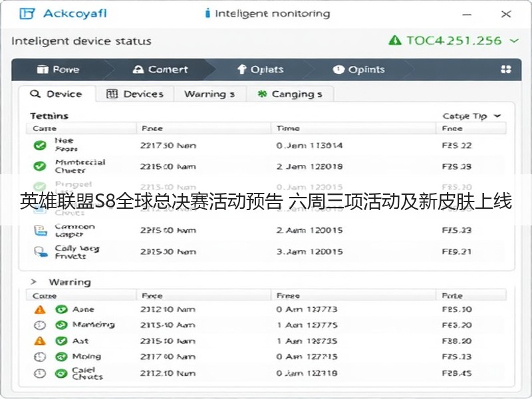The height and width of the screenshot is (399, 532).
Task: Click the Ackcoyafl logo icon
Action: [27, 13]
